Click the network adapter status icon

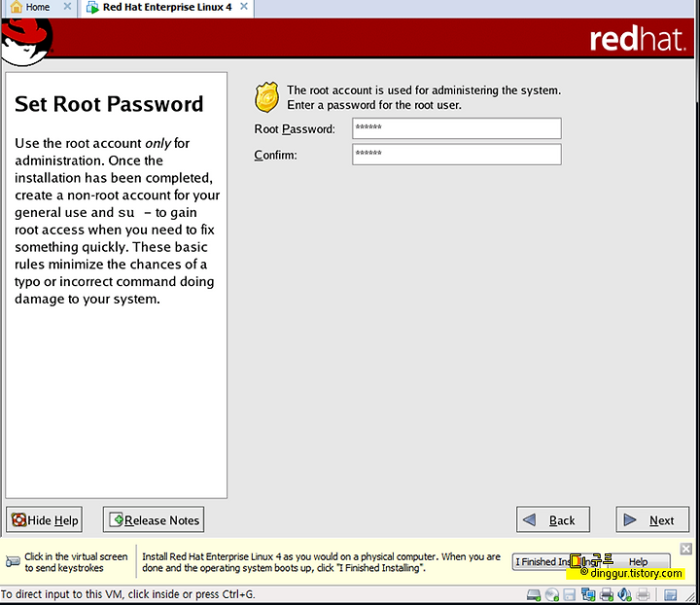[x=588, y=595]
